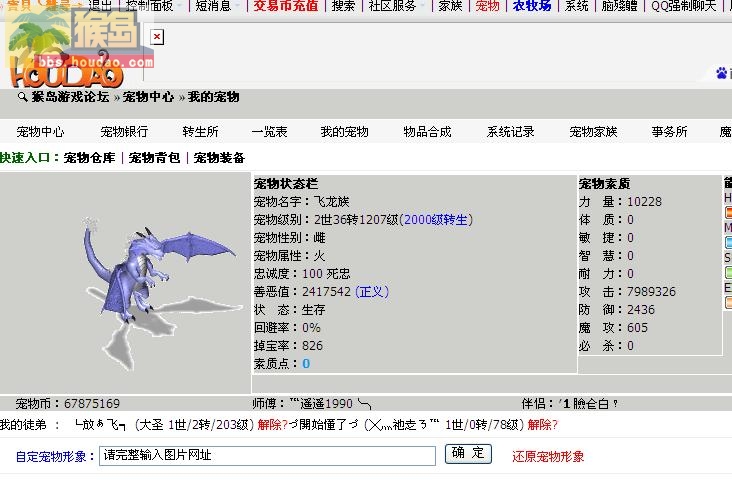Click the 正义 alignment link
The width and height of the screenshot is (732, 483).
(372, 292)
